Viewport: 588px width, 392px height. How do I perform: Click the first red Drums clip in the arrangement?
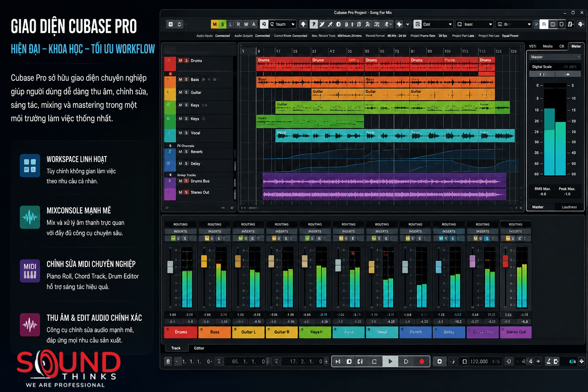pos(283,64)
